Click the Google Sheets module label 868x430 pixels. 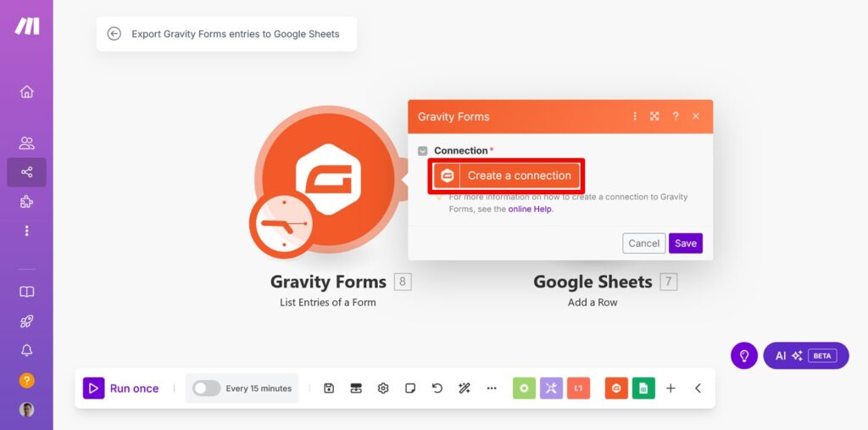593,282
